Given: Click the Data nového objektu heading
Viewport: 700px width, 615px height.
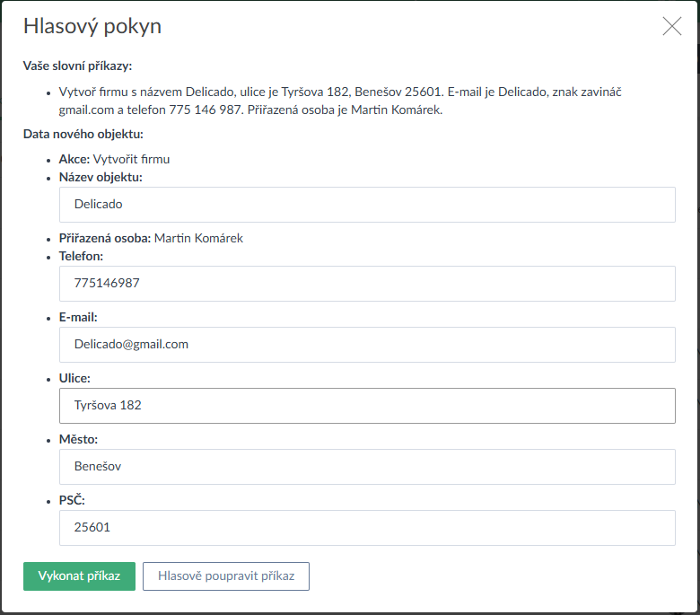Looking at the screenshot, I should click(83, 135).
